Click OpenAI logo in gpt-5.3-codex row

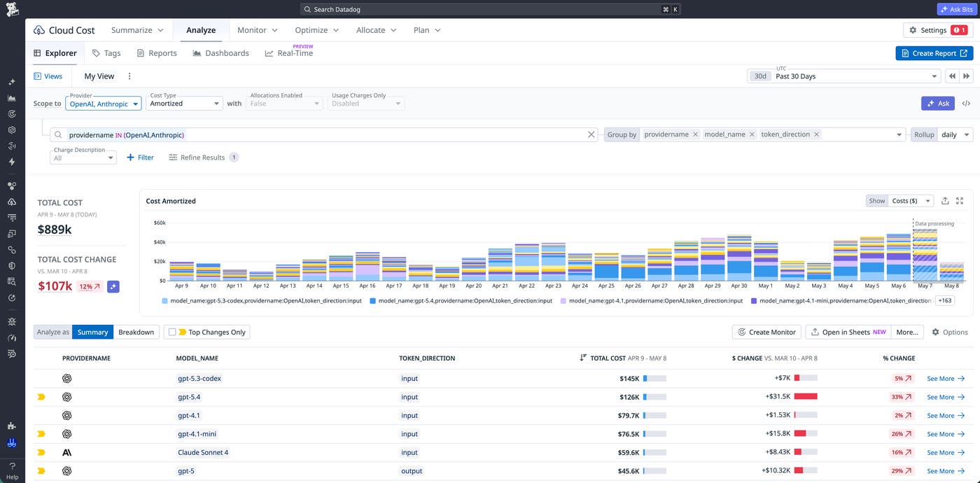click(x=66, y=379)
